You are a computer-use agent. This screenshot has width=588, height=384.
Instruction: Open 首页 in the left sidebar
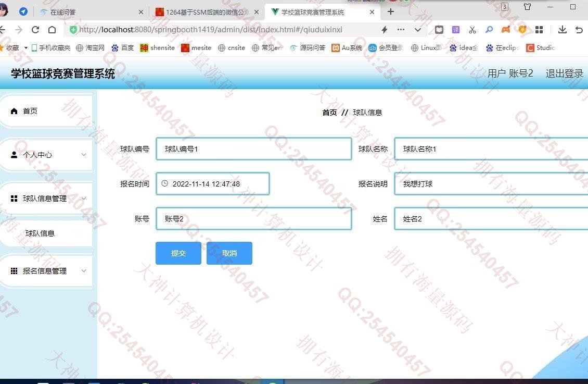pyautogui.click(x=46, y=111)
